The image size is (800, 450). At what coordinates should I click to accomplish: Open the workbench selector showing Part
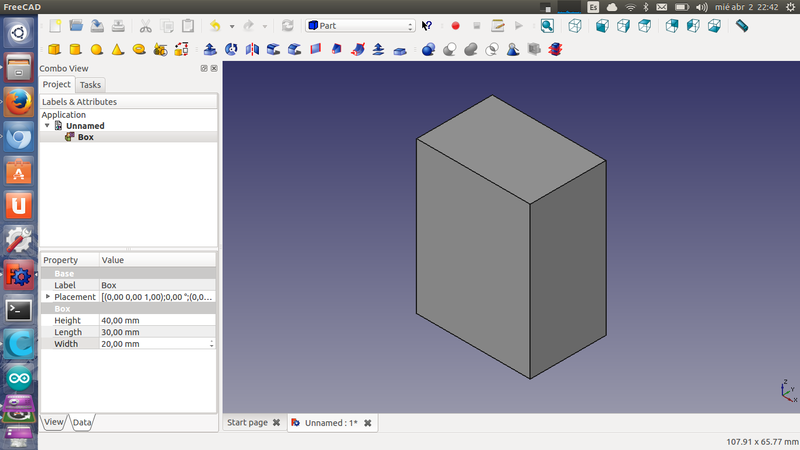pyautogui.click(x=360, y=25)
